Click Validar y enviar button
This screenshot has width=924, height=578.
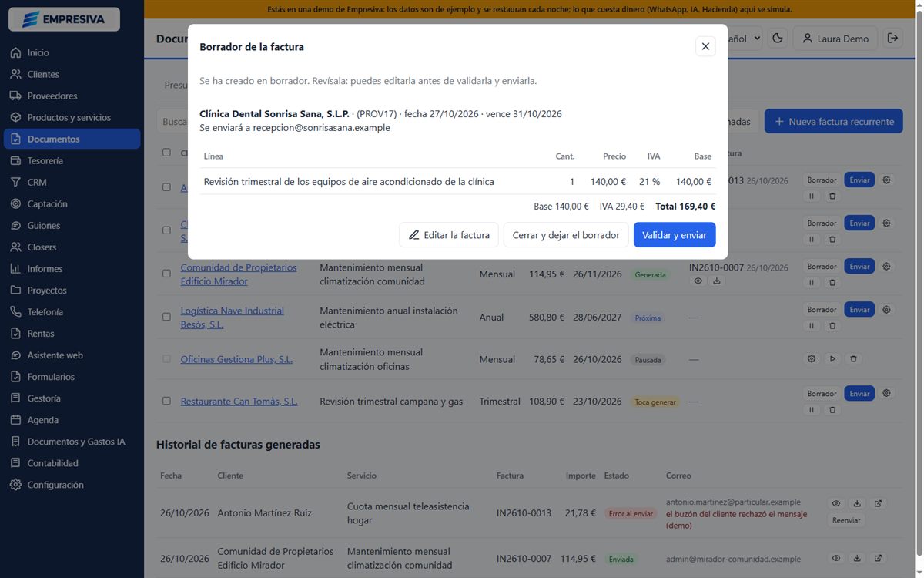click(675, 235)
